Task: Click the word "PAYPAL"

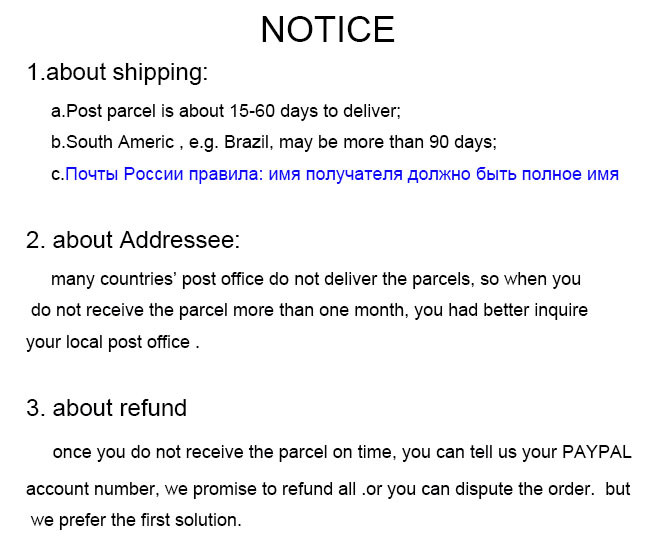Action: point(596,452)
